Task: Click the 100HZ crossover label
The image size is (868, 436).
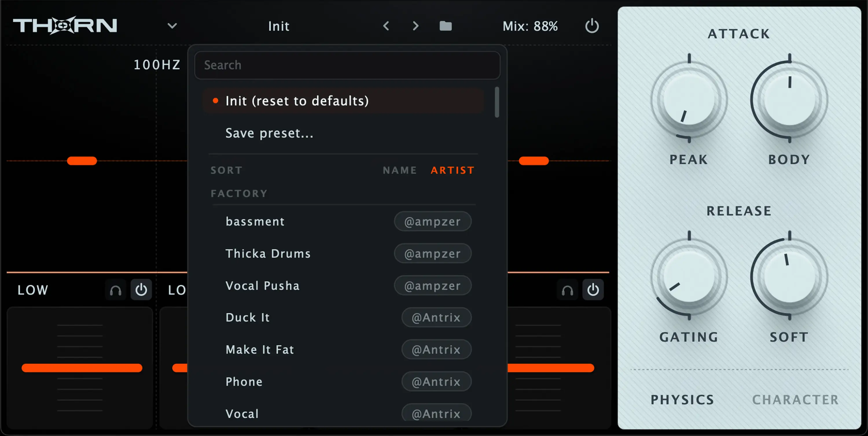Action: point(157,65)
